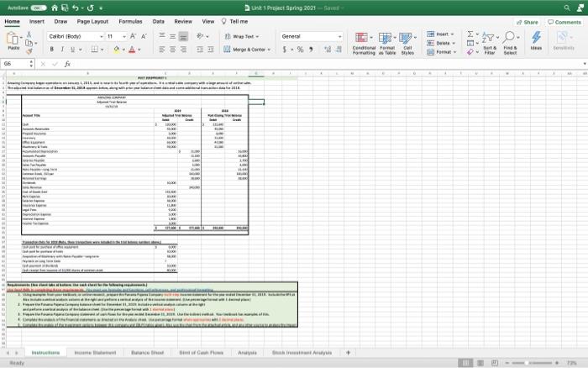Toggle Bold formatting
This screenshot has width=588, height=368.
[52, 49]
